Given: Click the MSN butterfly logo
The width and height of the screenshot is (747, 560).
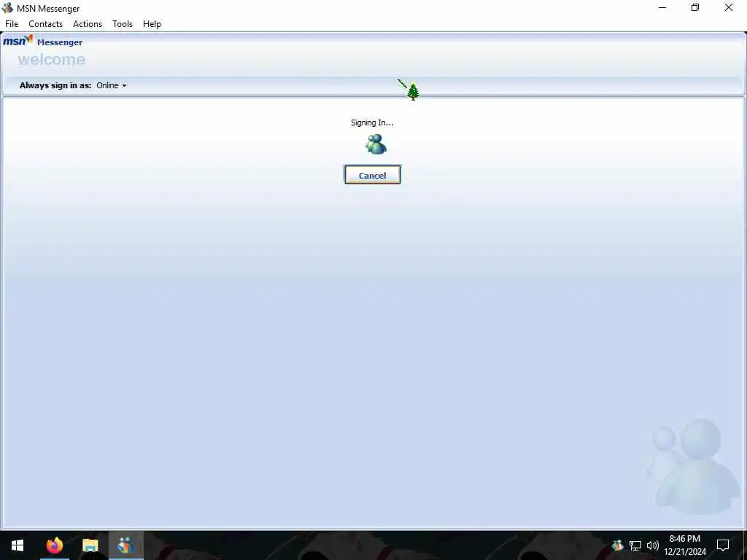Looking at the screenshot, I should click(18, 41).
